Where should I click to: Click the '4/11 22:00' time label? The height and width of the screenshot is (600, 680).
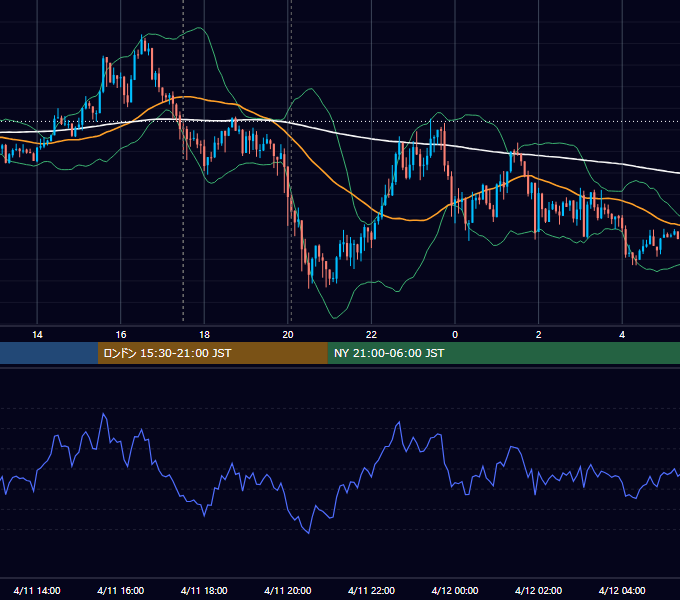coord(371,590)
